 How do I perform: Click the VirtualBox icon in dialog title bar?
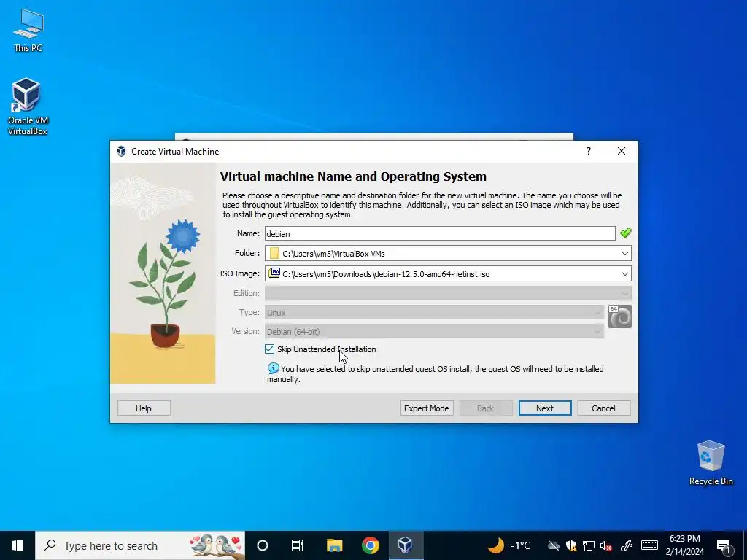122,152
